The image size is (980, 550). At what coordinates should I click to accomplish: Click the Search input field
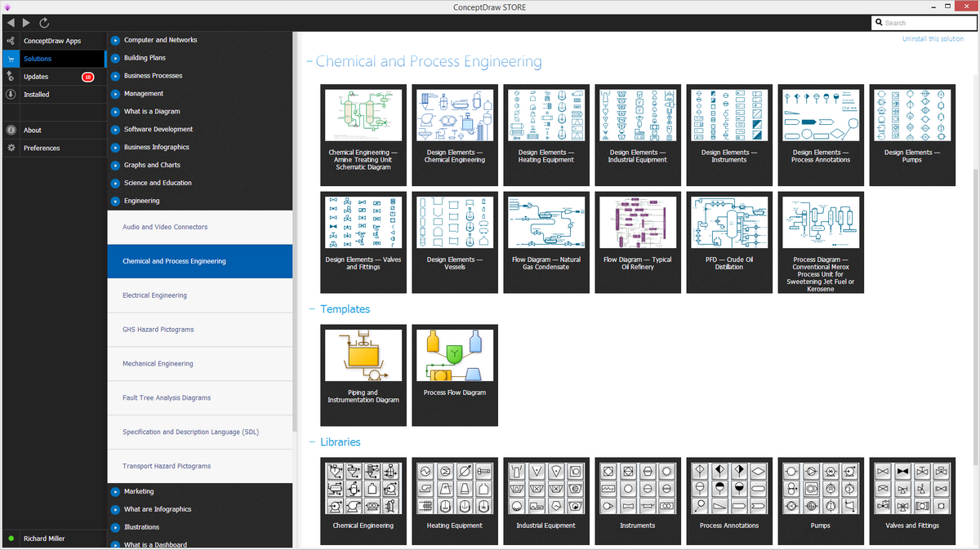(924, 23)
